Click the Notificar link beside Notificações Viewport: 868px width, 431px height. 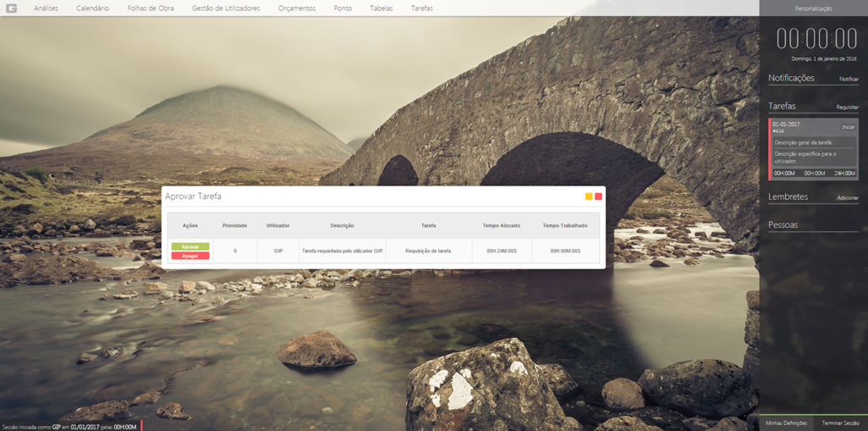click(x=849, y=79)
